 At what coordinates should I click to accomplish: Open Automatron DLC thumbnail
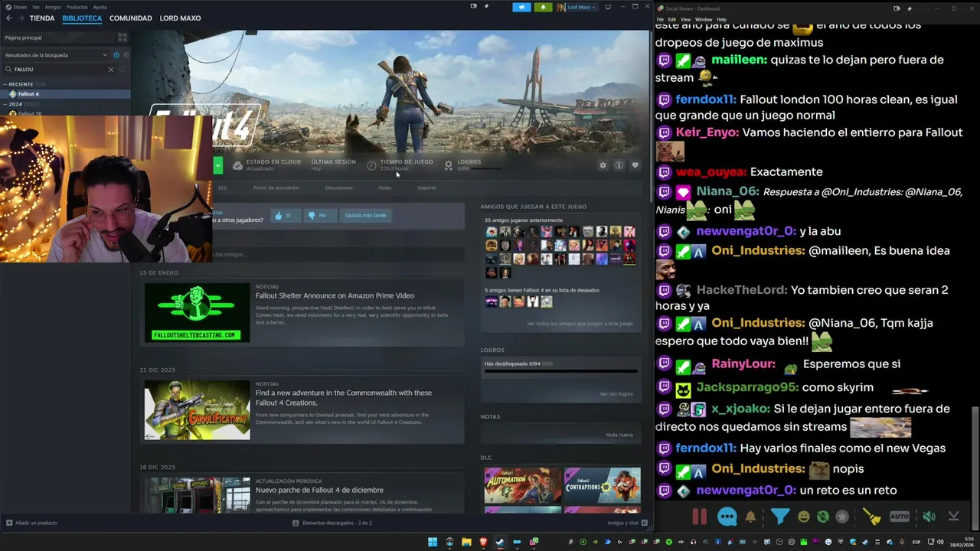(523, 484)
